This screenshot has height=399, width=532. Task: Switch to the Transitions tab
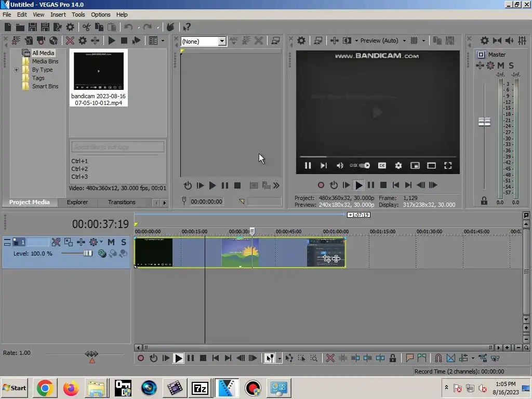tap(122, 202)
